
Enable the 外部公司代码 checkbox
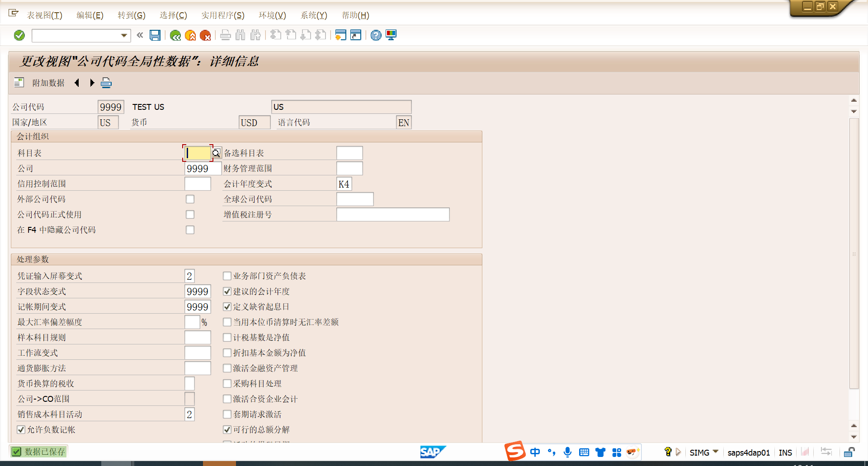190,199
